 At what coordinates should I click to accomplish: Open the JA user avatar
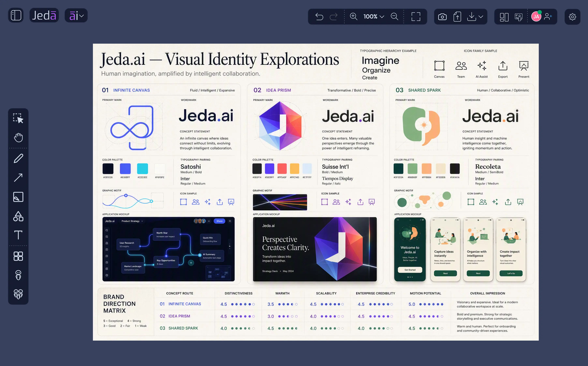coord(536,16)
